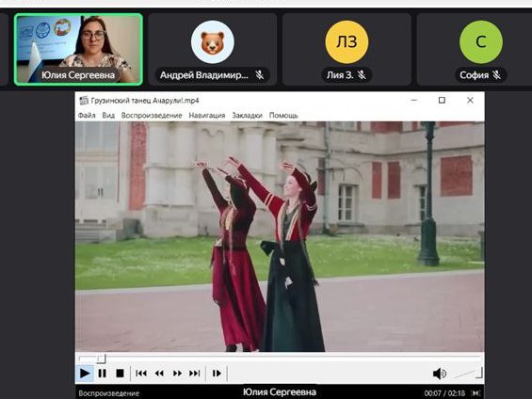This screenshot has width=532, height=399.
Task: Open the Закладки menu
Action: (x=247, y=116)
